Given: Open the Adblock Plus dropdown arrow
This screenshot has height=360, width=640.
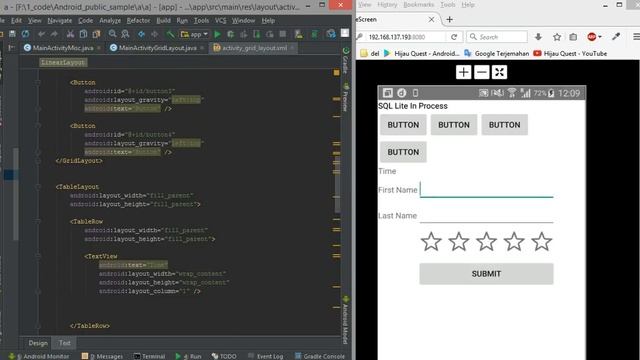Looking at the screenshot, I should coord(600,37).
